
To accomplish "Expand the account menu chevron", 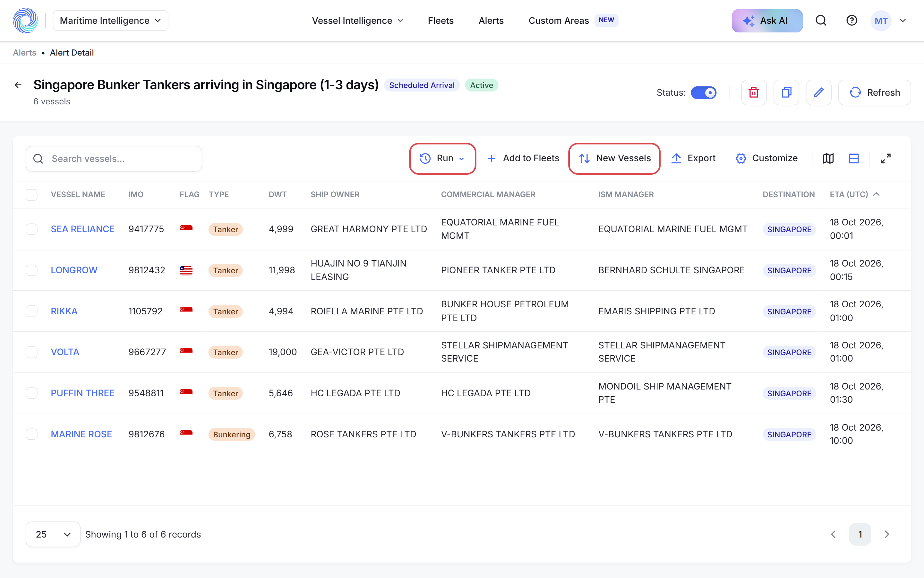I will (x=903, y=21).
